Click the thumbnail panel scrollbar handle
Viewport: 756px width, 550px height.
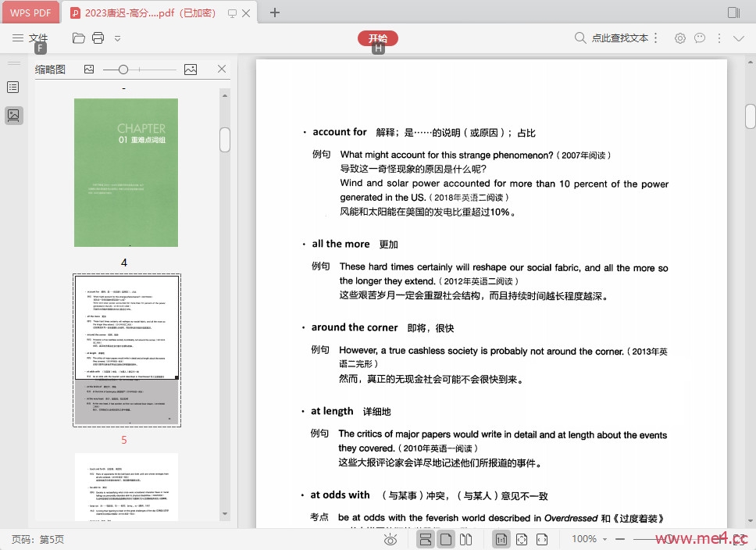pyautogui.click(x=225, y=140)
